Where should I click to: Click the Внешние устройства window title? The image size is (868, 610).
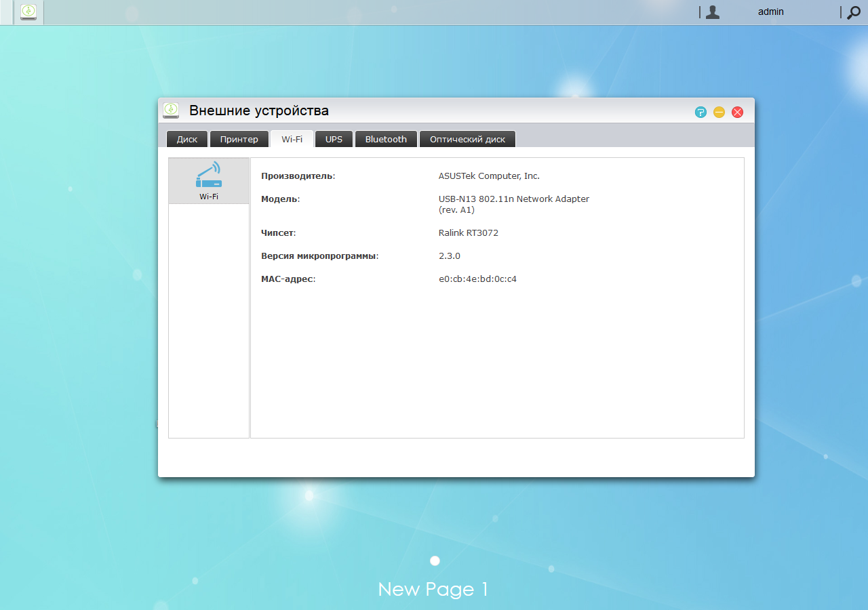click(259, 110)
